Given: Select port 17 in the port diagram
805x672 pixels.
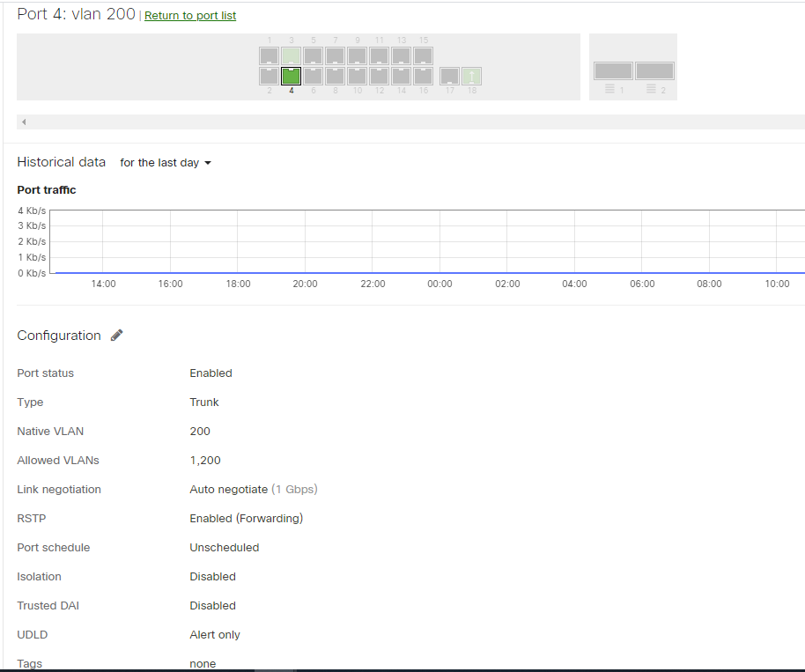Looking at the screenshot, I should 449,77.
